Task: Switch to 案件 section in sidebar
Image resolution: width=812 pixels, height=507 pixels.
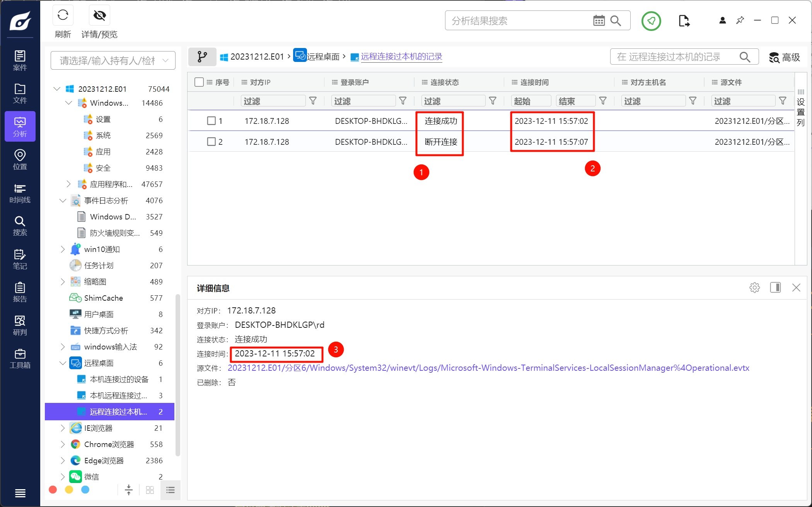Action: pos(20,60)
